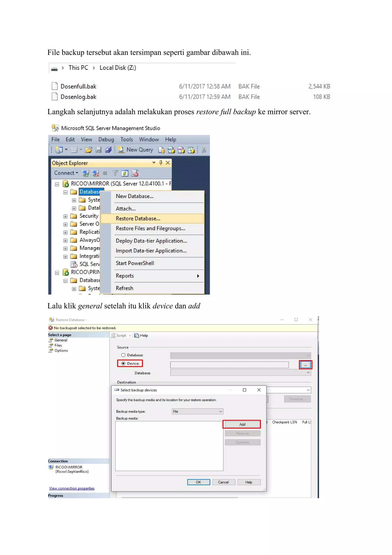Open the Connect dropdown in Object Explorer
Screen dimensions: 392x555
tap(66, 173)
